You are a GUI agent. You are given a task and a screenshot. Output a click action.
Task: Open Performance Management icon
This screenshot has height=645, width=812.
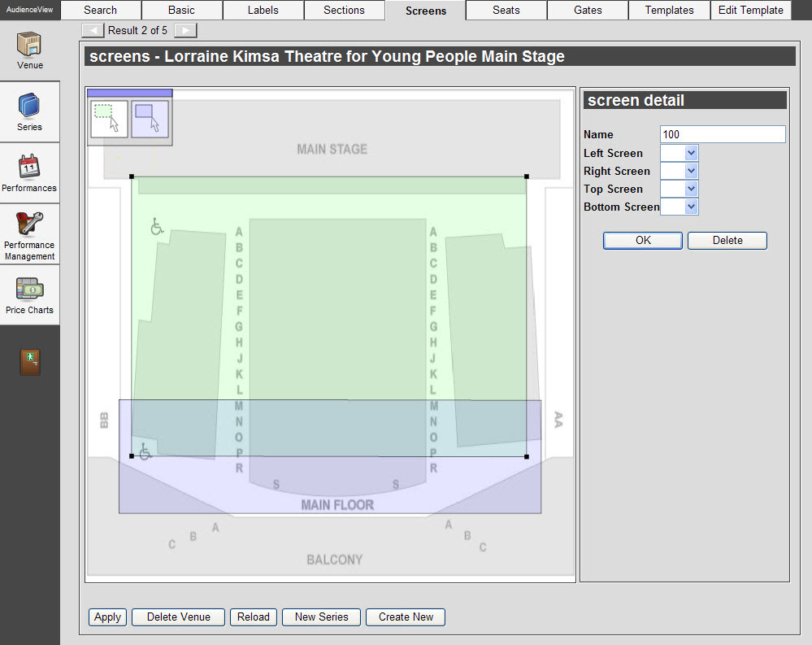pos(29,235)
